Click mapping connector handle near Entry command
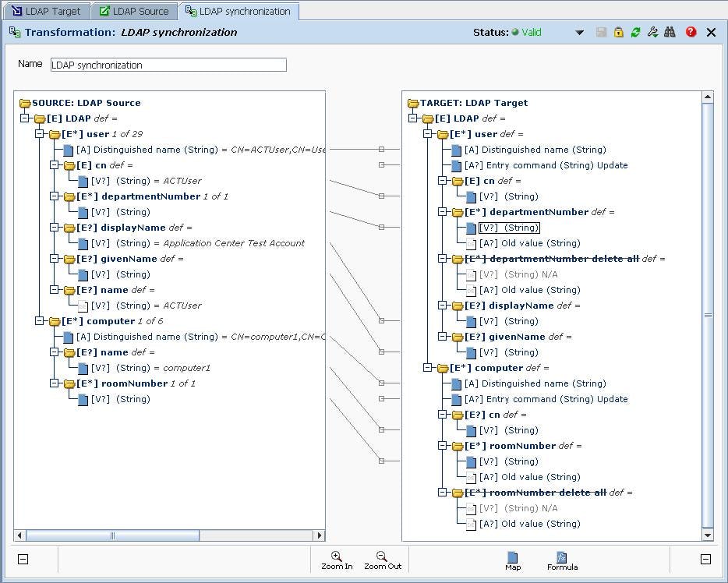This screenshot has width=728, height=583. [x=381, y=164]
